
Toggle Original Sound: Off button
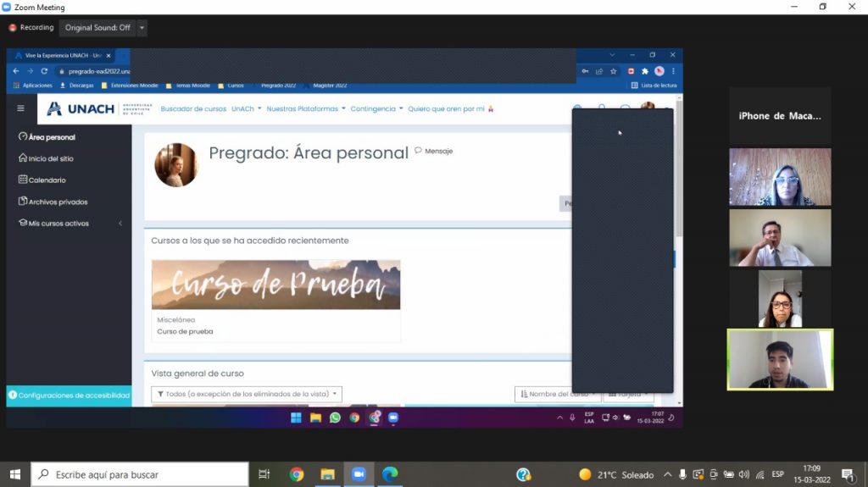click(97, 28)
